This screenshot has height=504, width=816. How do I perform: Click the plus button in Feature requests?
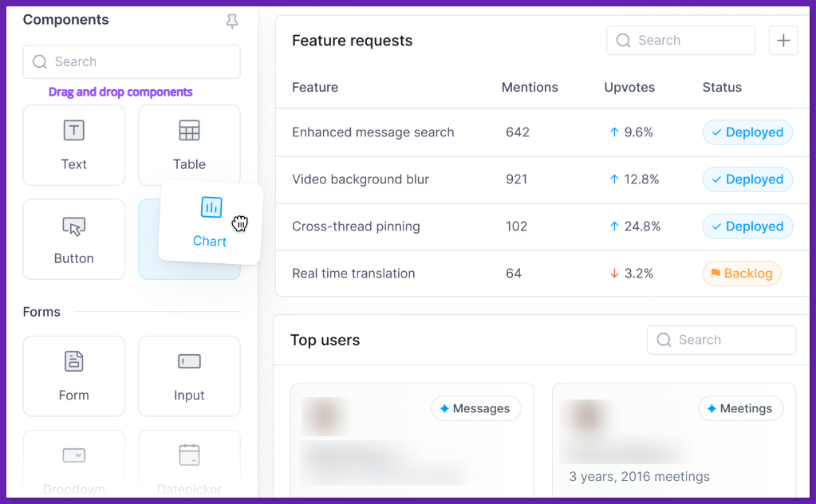(x=783, y=41)
